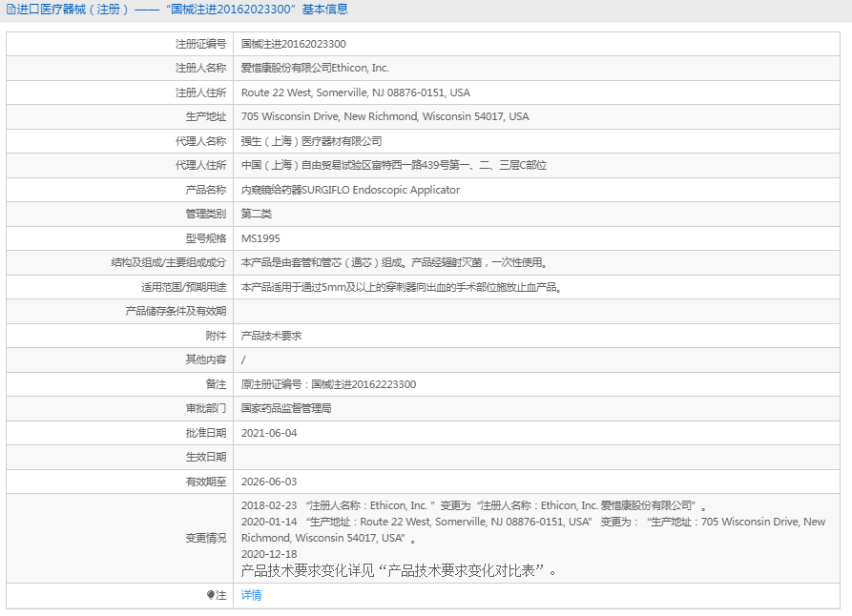Viewport: 852px width, 616px height.
Task: Click the bulb icon beside 注 label
Action: pos(211,595)
